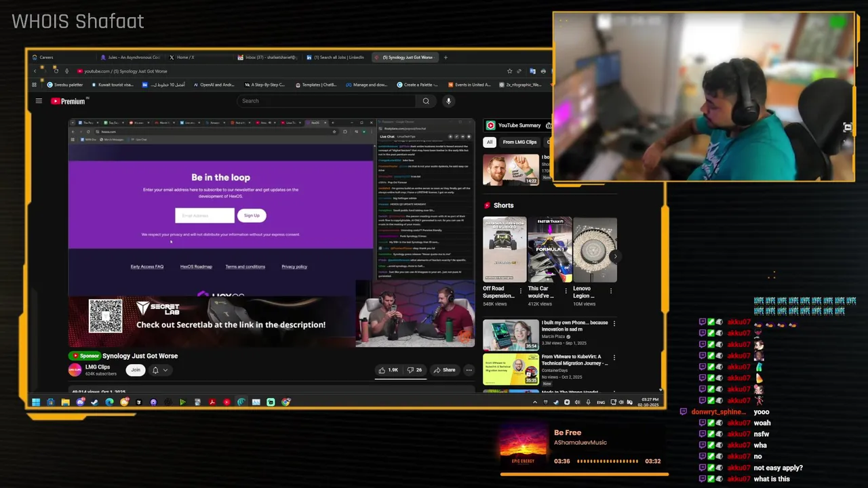Open options for VMware to KubeVirt video
The image size is (868, 488).
click(614, 358)
